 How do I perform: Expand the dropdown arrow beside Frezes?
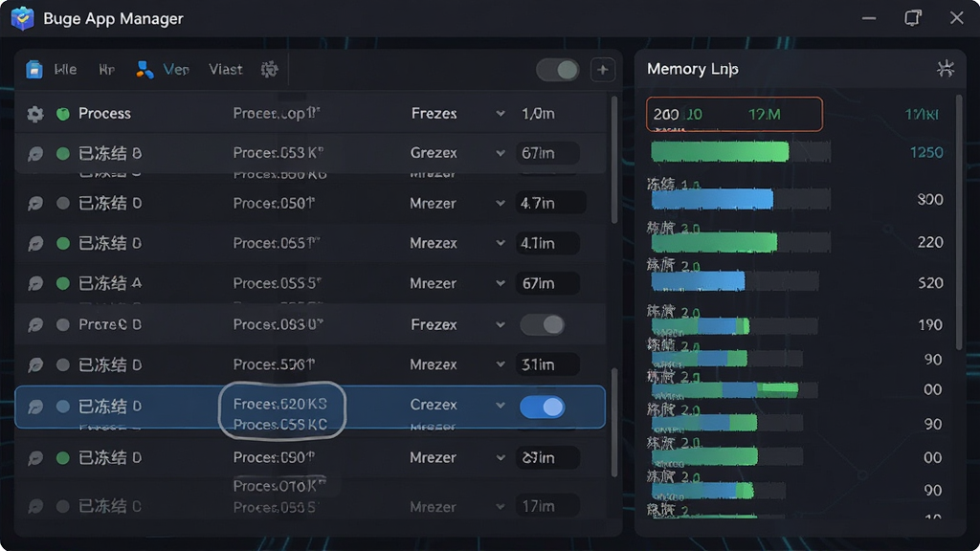[500, 114]
